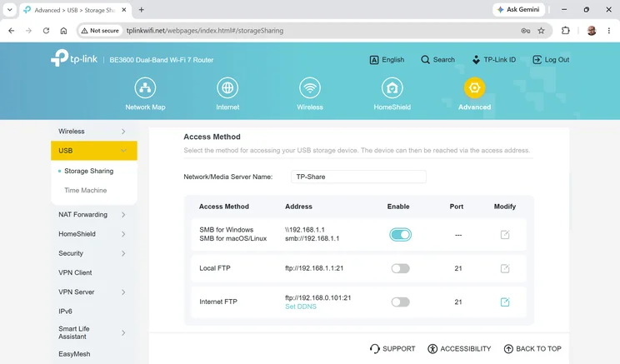Click the Ask Gemini button

(x=518, y=9)
